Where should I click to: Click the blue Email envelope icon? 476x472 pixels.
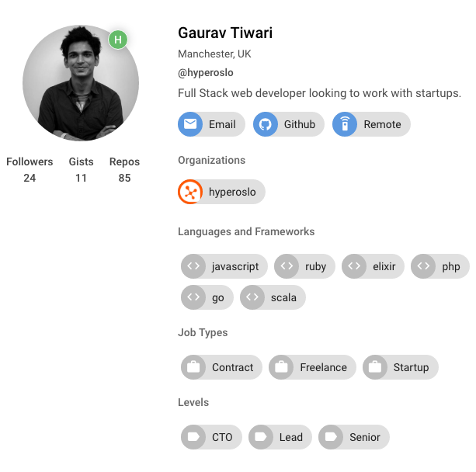[190, 124]
